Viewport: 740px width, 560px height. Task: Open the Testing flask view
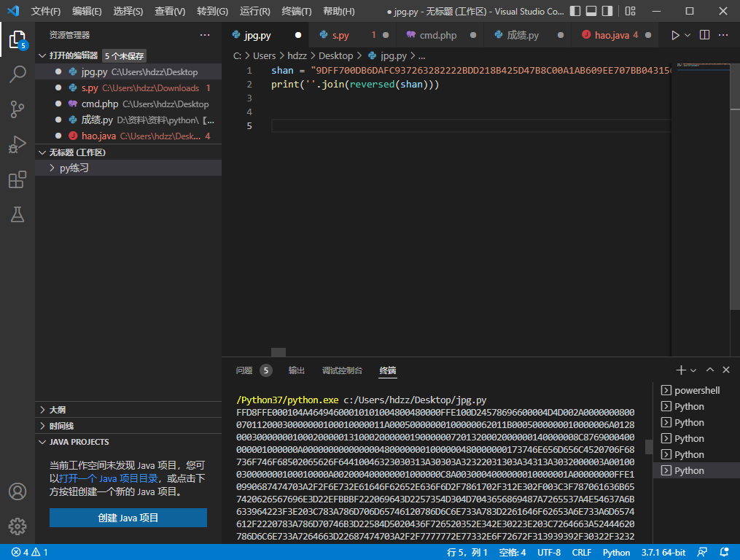click(x=17, y=214)
